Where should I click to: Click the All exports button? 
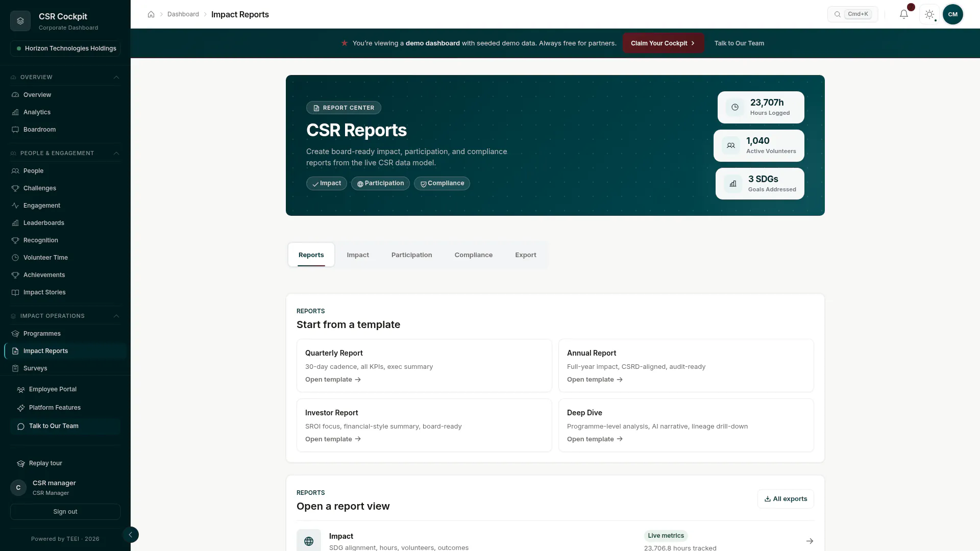click(x=786, y=499)
